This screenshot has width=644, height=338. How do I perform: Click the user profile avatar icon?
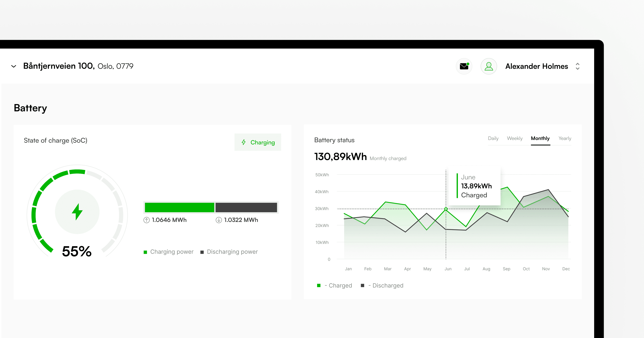(488, 66)
